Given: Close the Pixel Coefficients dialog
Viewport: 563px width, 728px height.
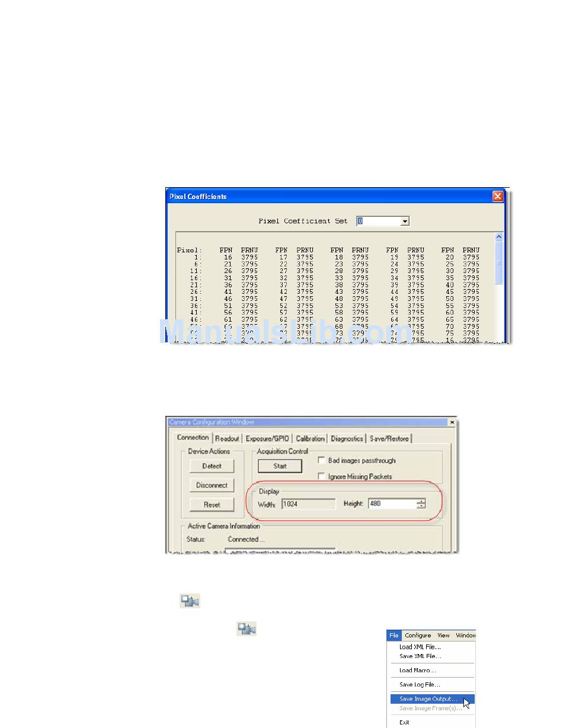Looking at the screenshot, I should [498, 196].
